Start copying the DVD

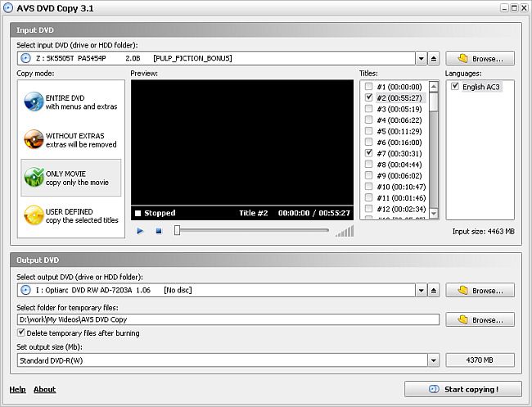coord(462,389)
